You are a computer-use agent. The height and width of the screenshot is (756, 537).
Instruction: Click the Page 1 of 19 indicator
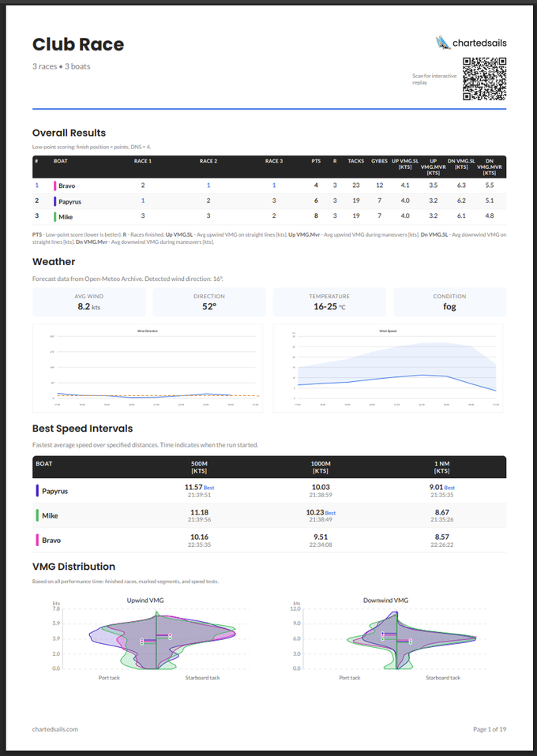pos(489,729)
